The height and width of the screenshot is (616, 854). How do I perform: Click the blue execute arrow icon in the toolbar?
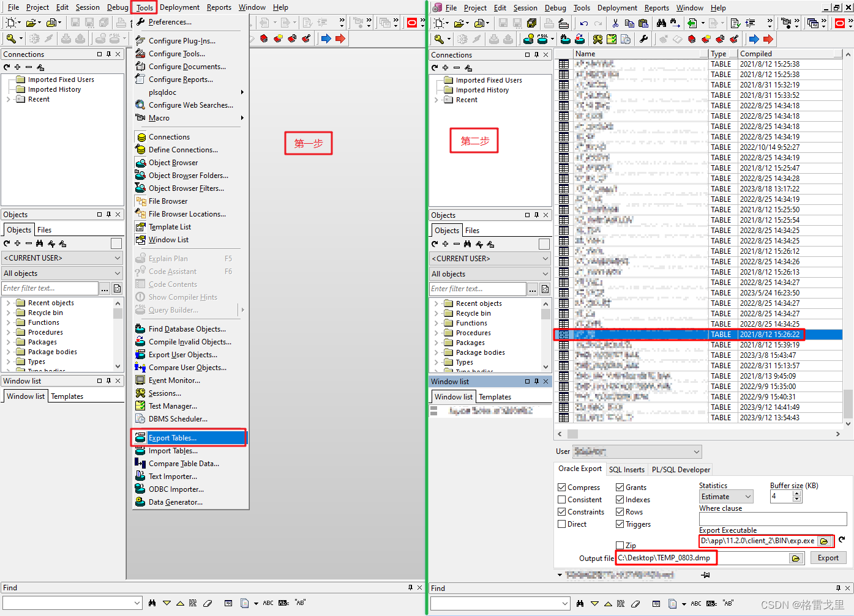325,37
